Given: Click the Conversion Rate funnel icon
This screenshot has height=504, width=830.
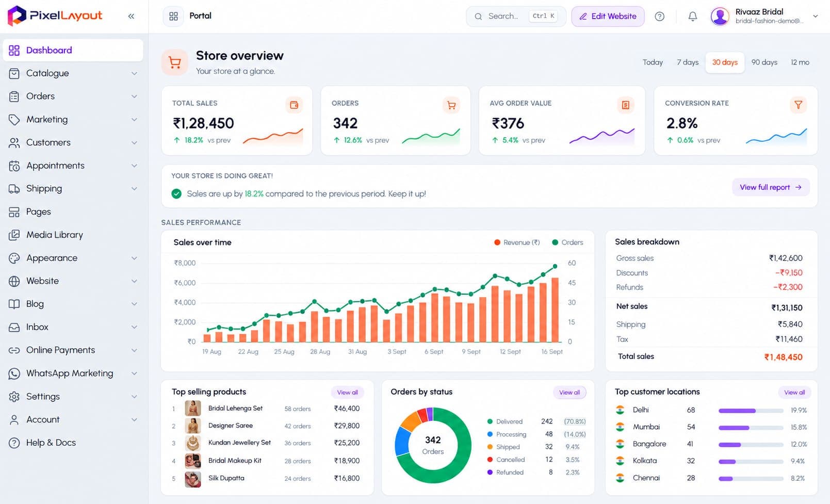Looking at the screenshot, I should click(x=798, y=105).
